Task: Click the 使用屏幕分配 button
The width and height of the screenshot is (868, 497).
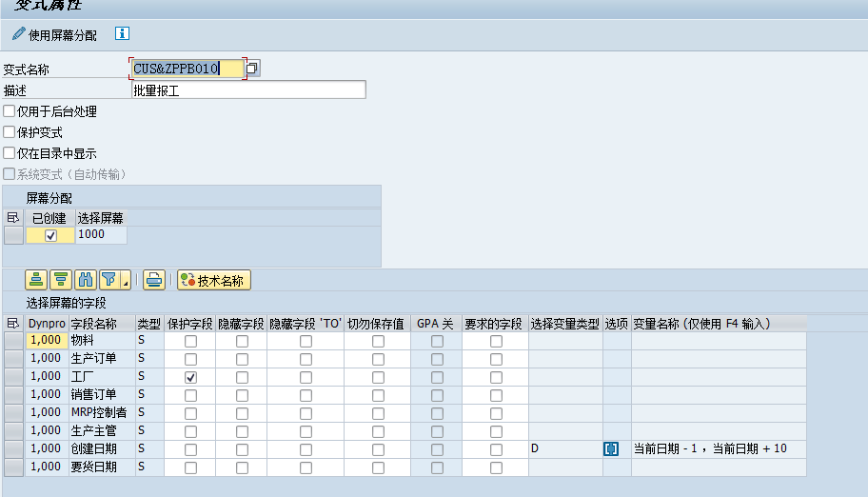Action: pyautogui.click(x=54, y=35)
